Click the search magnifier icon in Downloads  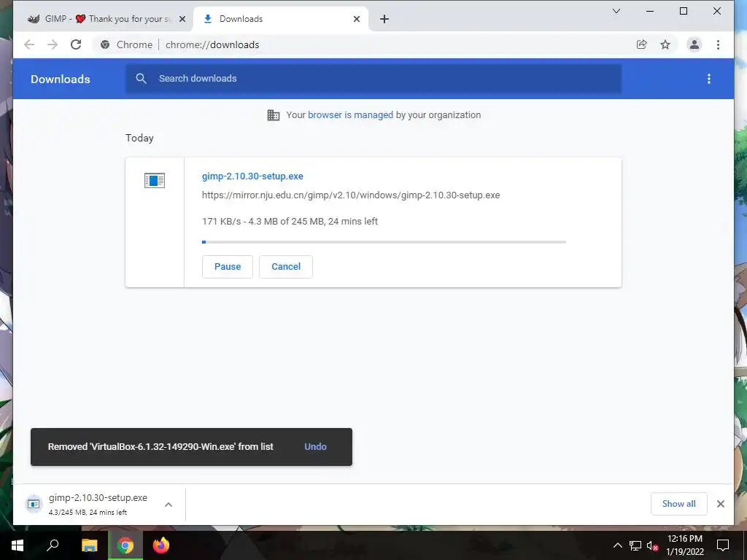click(x=141, y=79)
